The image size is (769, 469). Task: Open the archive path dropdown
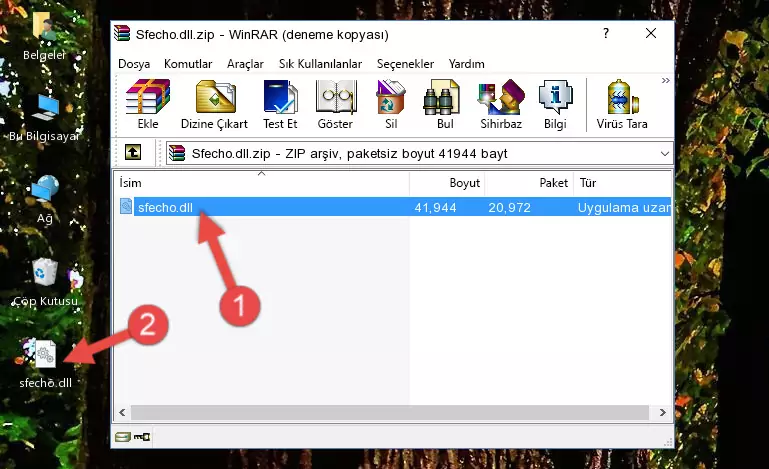point(665,154)
